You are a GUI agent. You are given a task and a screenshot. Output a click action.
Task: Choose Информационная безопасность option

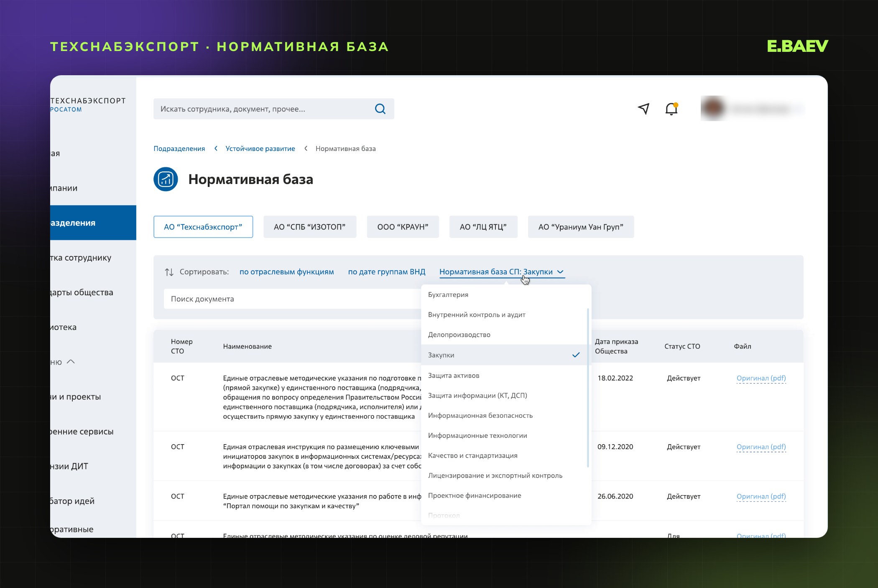coord(505,416)
